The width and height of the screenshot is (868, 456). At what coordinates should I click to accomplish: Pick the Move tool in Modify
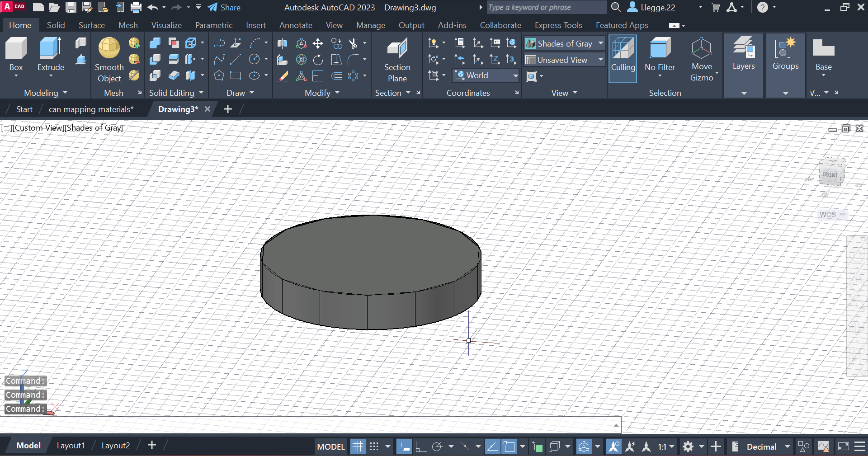coord(318,43)
